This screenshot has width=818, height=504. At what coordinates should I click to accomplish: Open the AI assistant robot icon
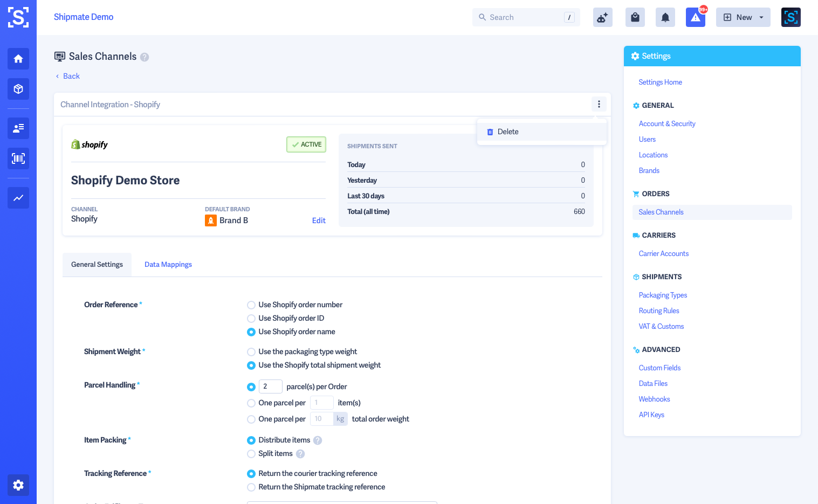click(x=602, y=17)
